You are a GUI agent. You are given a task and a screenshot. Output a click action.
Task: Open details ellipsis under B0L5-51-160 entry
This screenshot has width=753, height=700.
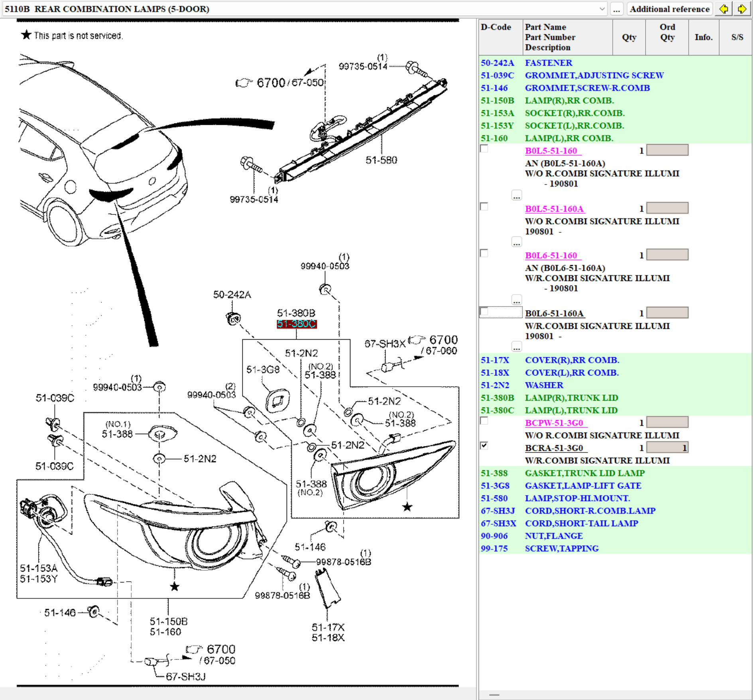coord(516,196)
